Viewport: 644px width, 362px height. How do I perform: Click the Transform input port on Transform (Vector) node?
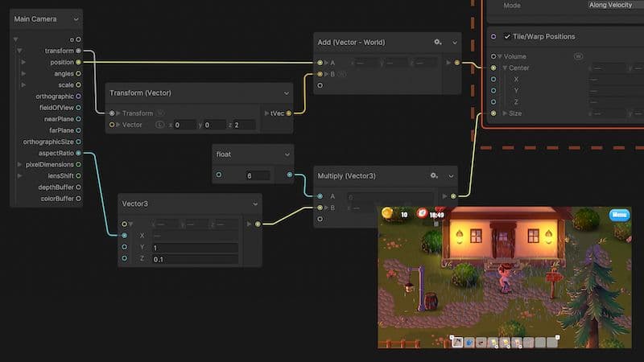112,113
